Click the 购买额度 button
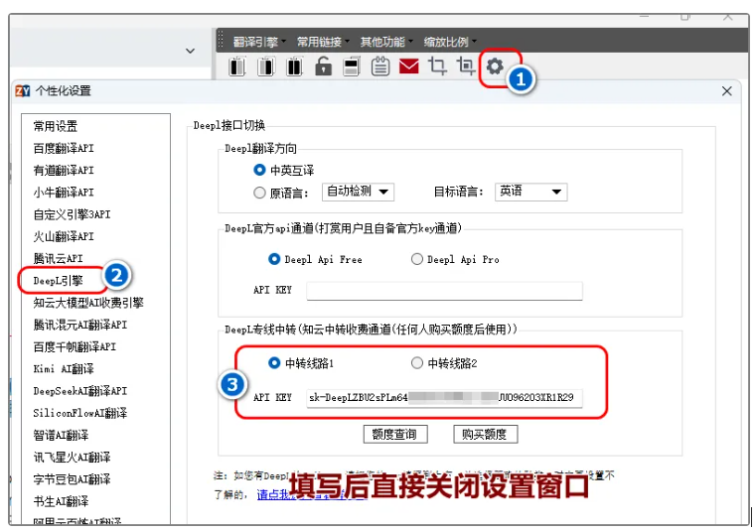 pyautogui.click(x=485, y=434)
